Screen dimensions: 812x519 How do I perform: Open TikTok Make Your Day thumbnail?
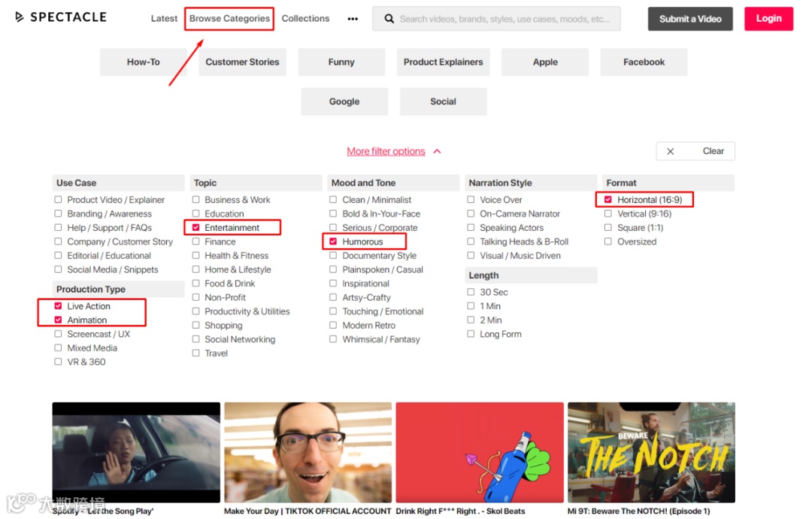point(308,452)
